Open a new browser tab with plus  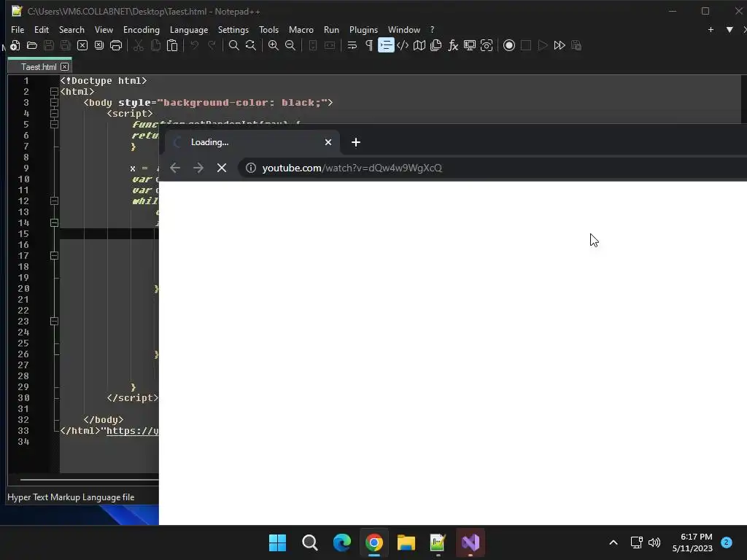click(356, 142)
